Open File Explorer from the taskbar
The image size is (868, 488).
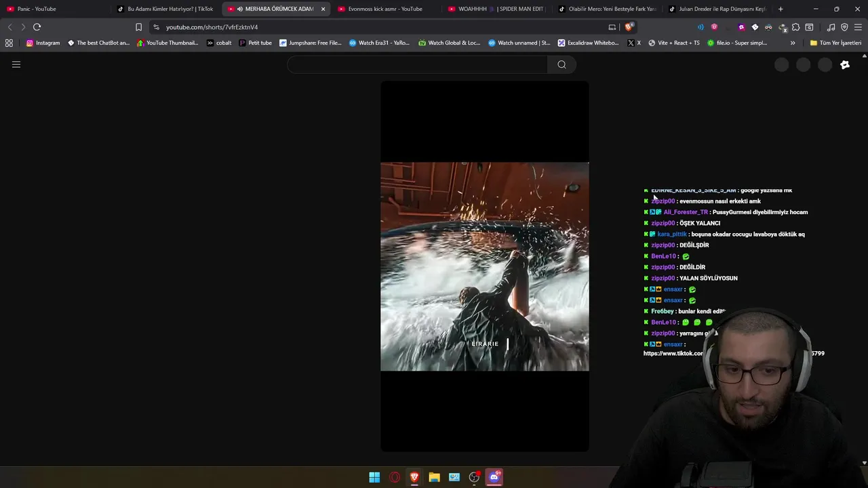point(434,477)
